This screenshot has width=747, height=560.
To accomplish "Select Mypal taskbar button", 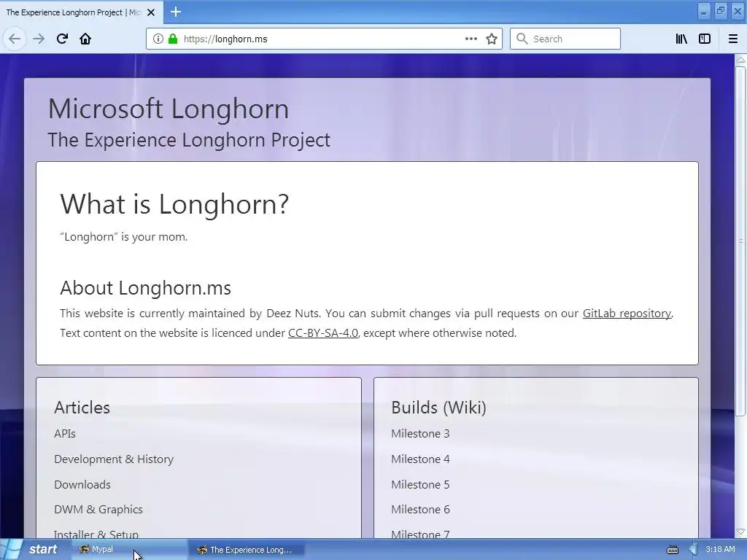I will coord(128,550).
